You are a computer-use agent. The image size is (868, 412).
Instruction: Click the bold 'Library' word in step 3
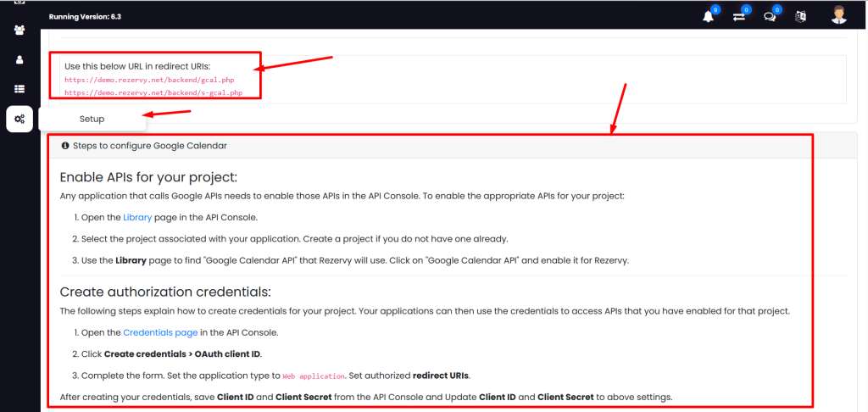pyautogui.click(x=131, y=261)
